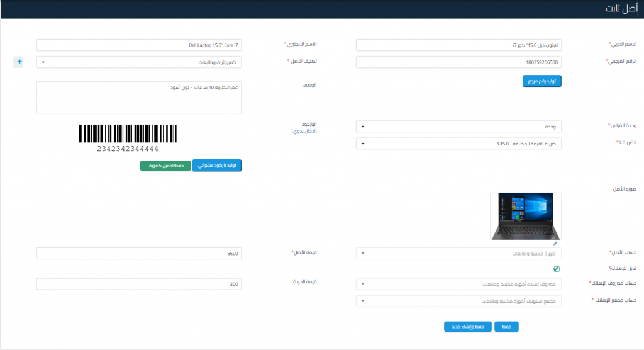Click the green save as image button
Image resolution: width=644 pixels, height=350 pixels.
pos(165,166)
